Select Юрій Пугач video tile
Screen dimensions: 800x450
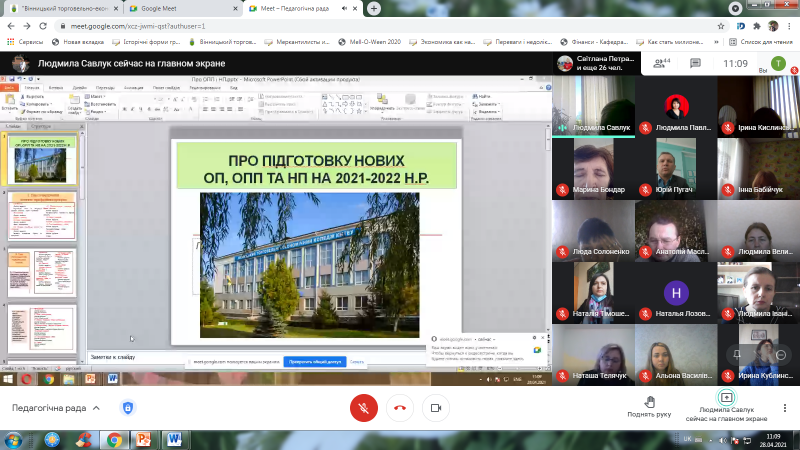(x=676, y=168)
